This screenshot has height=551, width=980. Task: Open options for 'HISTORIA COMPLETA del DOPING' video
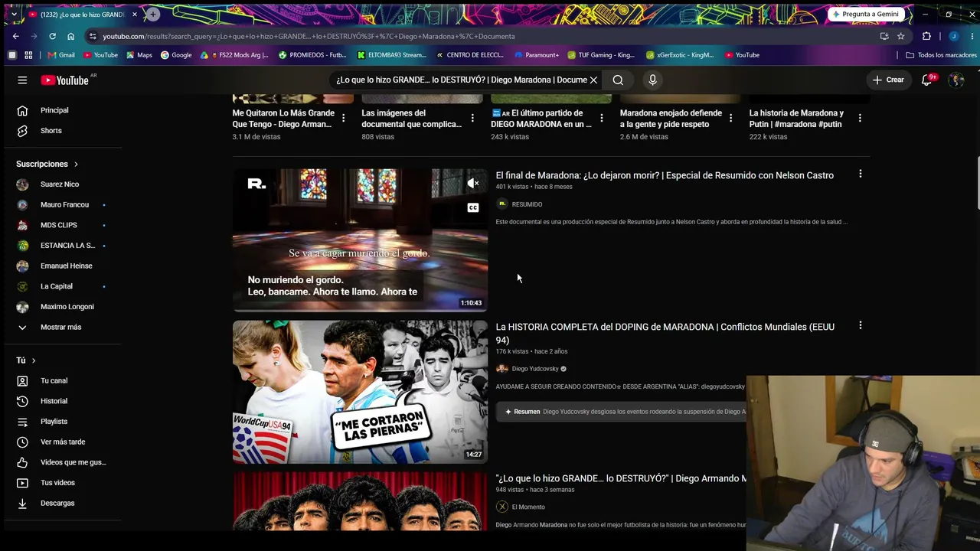coord(860,326)
